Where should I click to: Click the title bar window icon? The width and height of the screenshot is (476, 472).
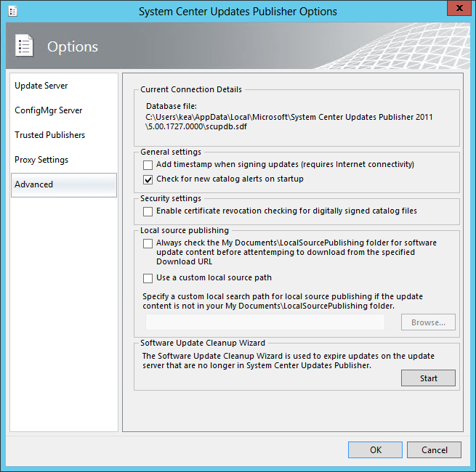tap(13, 12)
